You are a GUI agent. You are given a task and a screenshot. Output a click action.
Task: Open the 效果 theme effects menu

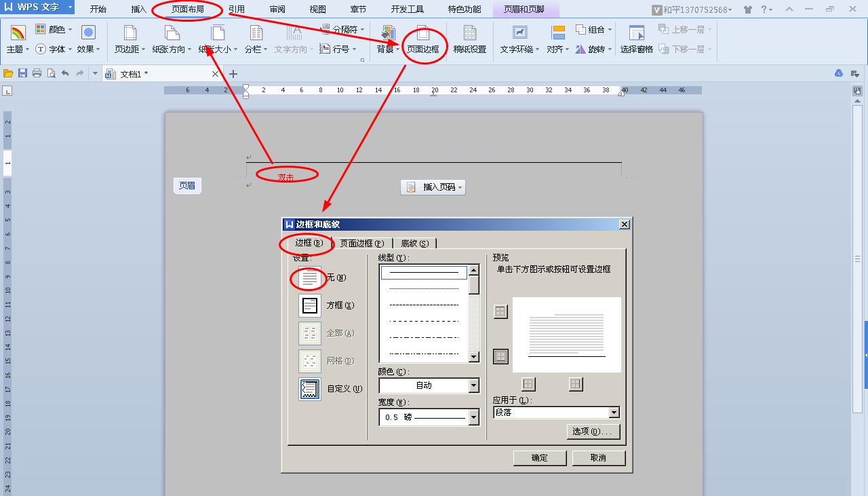88,39
